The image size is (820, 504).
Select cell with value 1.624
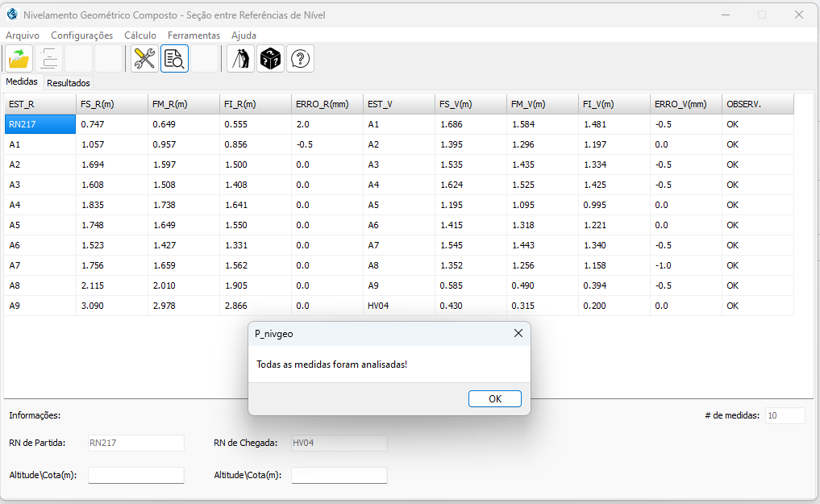471,185
